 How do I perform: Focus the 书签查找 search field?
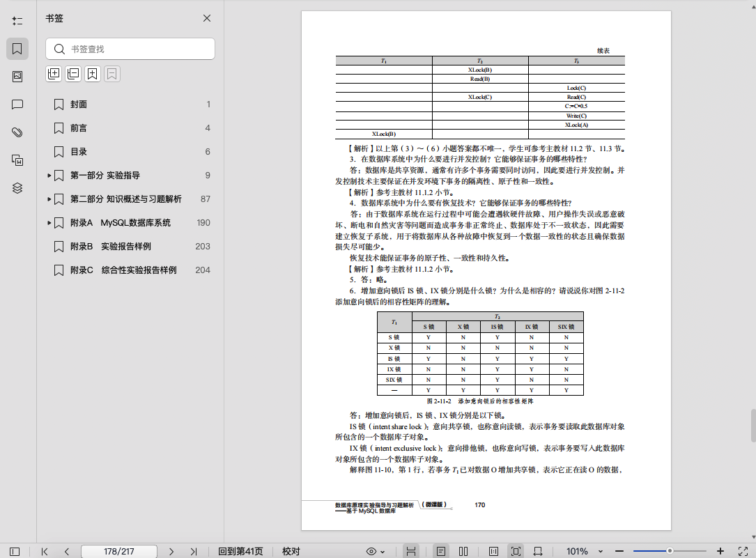[130, 49]
